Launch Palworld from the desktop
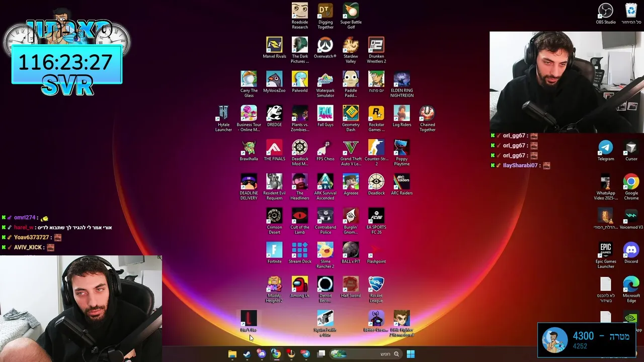Screen dimensions: 644x362 coord(300,82)
